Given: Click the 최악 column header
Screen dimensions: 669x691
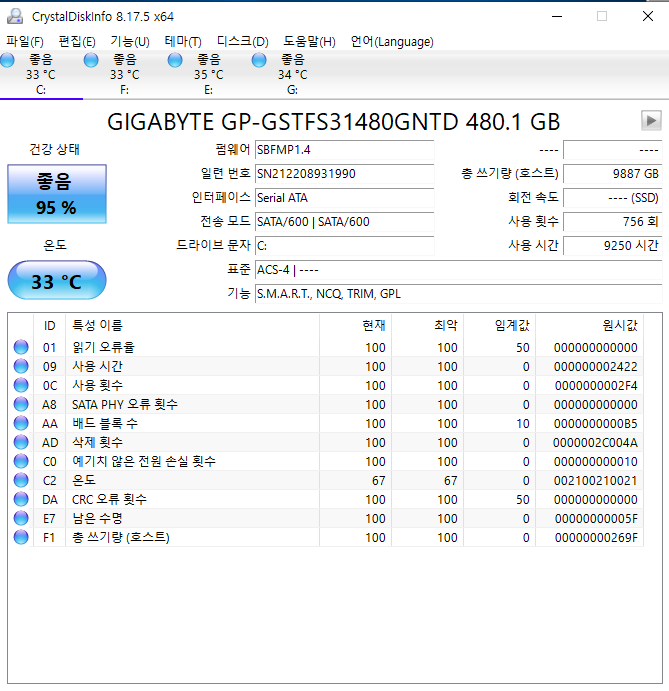Looking at the screenshot, I should coord(427,325).
